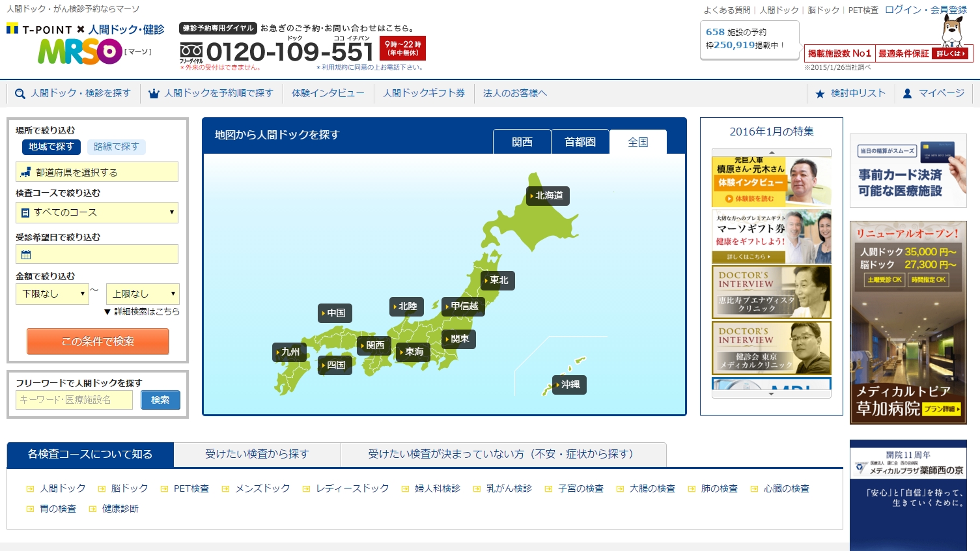Open 人間ドックギフト券 menu item
The image size is (980, 551).
[424, 93]
